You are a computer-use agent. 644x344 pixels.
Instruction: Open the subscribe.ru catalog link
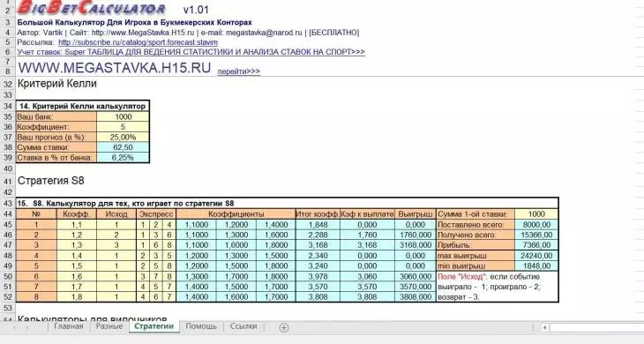pos(138,42)
